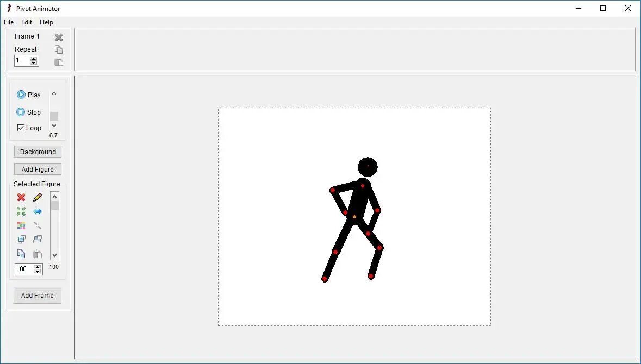Click the paste frame icon below copy frame
Viewport: 641px width, 364px height.
point(59,62)
